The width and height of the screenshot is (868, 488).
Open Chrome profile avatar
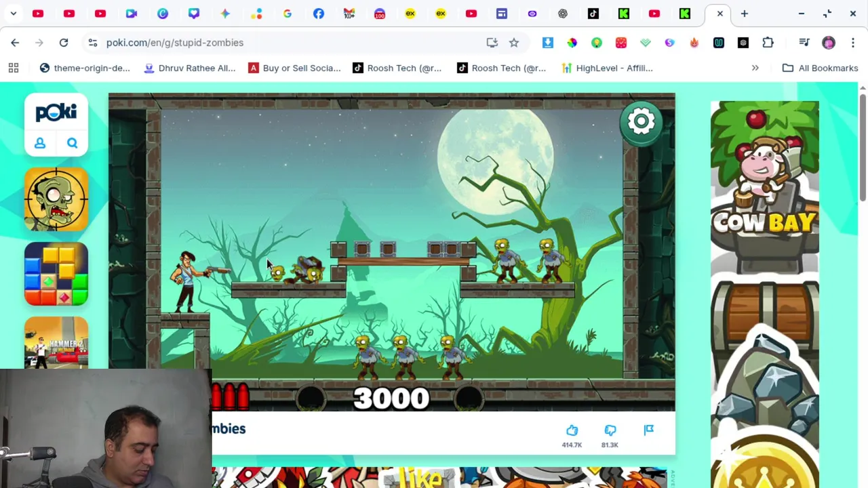coord(829,43)
